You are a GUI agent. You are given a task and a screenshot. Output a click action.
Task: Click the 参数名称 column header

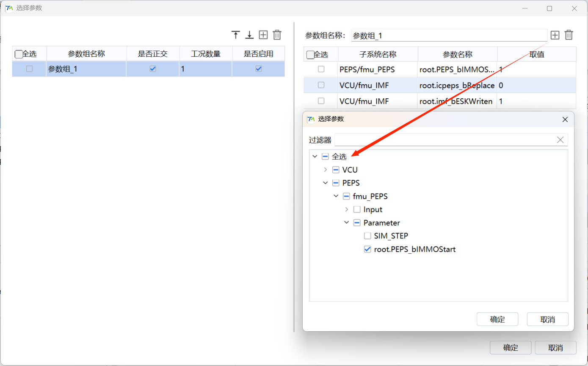pos(458,54)
